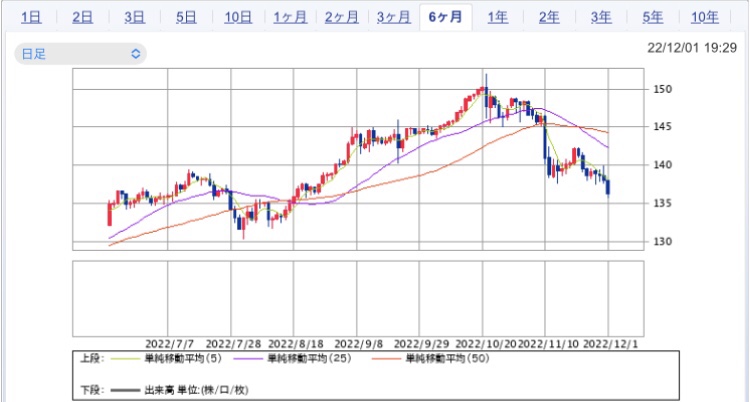
Task: Select the 3日 period tab
Action: click(134, 18)
